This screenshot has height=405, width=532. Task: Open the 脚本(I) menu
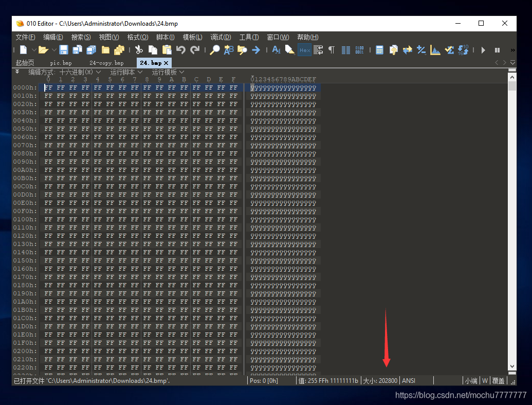pos(165,37)
